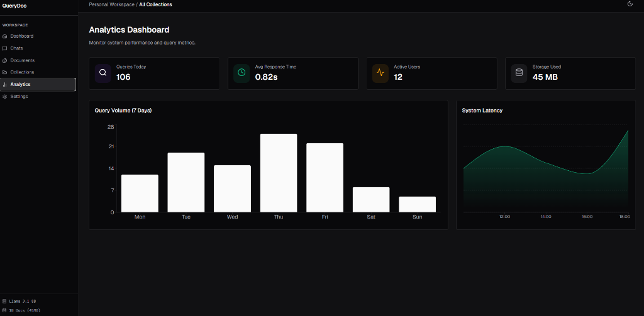Click the Collections folder icon
The height and width of the screenshot is (316, 644).
5,72
